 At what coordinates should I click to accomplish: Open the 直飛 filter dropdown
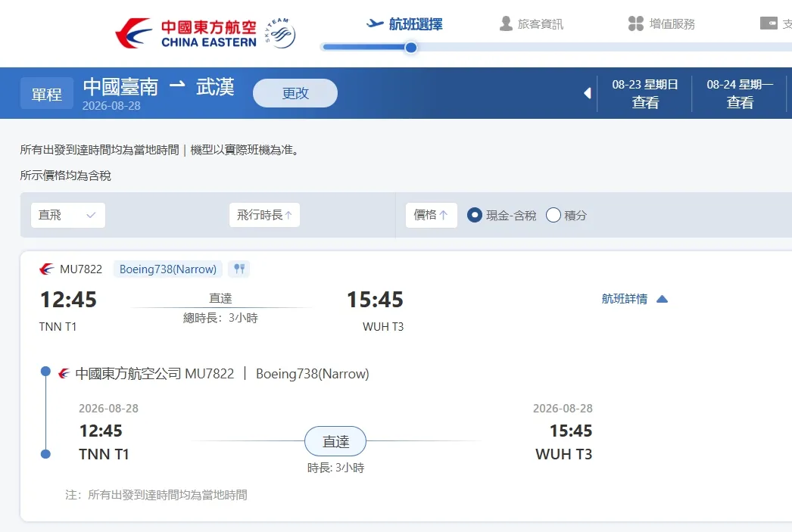coord(68,215)
